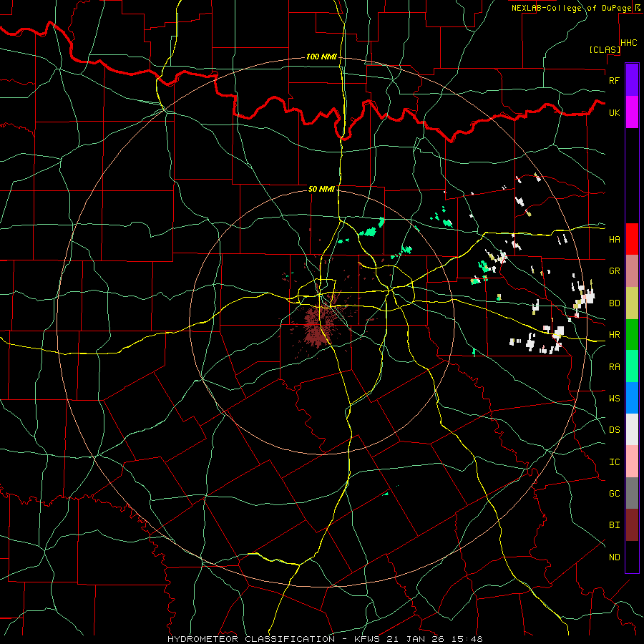Click the GC legend label

(x=614, y=493)
